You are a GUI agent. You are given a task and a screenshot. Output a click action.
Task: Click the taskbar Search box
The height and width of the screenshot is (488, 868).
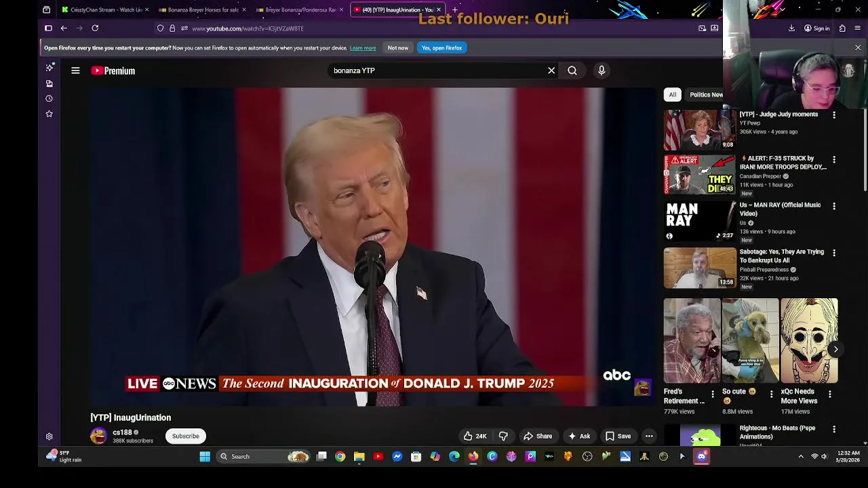click(264, 457)
